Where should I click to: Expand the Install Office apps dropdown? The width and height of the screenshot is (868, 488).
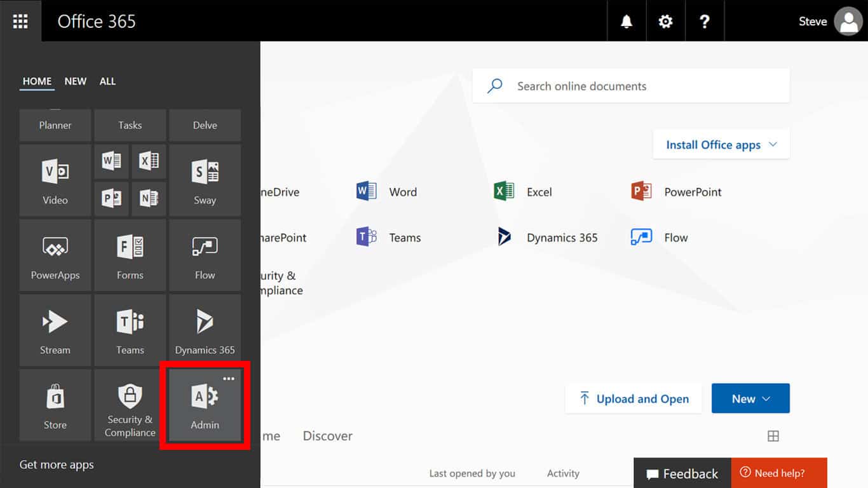point(721,145)
